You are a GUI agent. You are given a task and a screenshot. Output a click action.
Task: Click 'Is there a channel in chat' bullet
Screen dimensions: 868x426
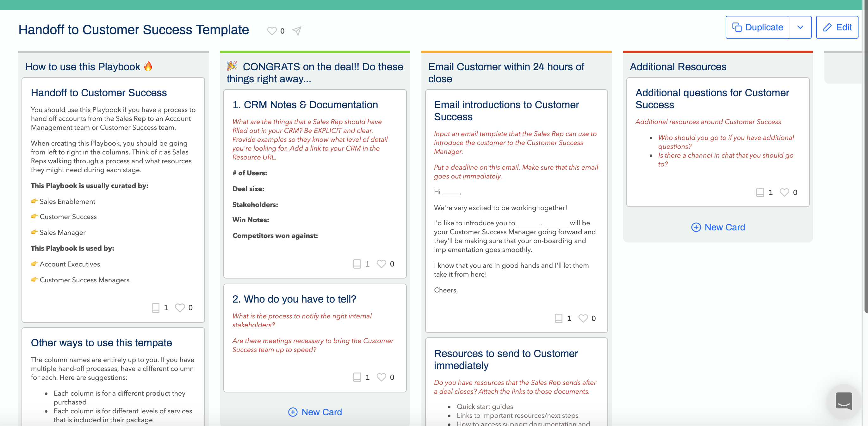pos(726,160)
